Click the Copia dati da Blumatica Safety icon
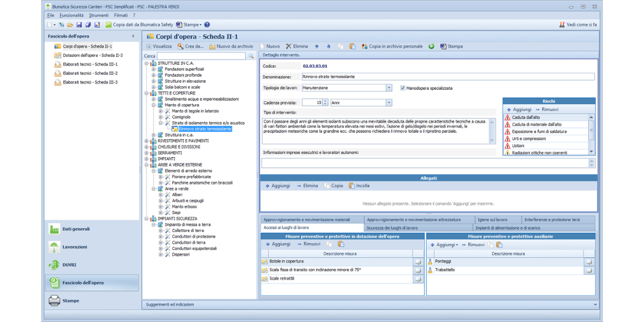The height and width of the screenshot is (322, 644). [108, 25]
